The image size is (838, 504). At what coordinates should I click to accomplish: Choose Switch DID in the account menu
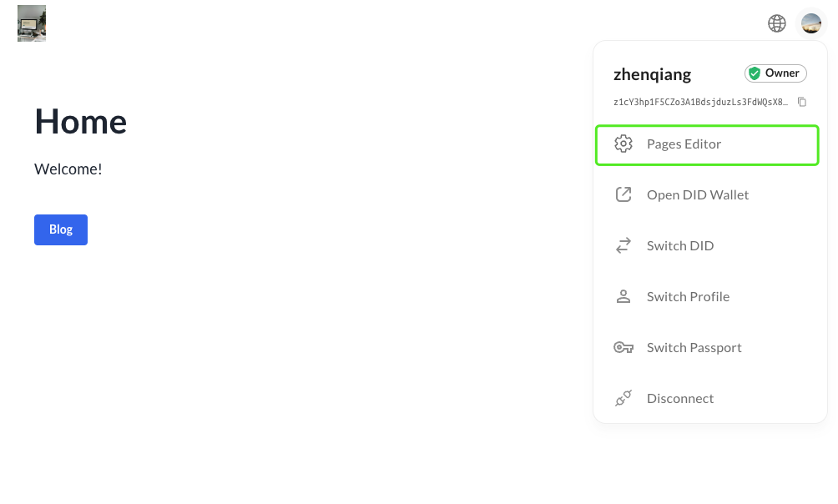coord(679,245)
